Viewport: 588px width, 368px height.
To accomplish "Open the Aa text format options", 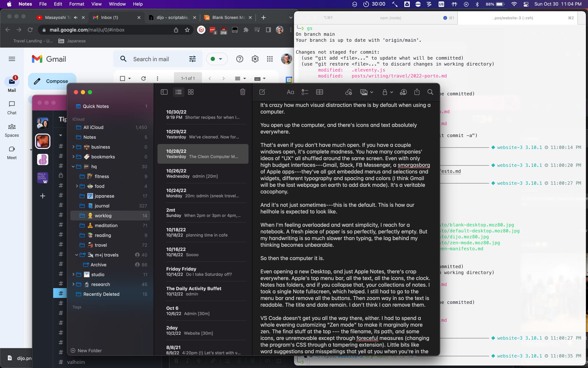I will pos(290,92).
